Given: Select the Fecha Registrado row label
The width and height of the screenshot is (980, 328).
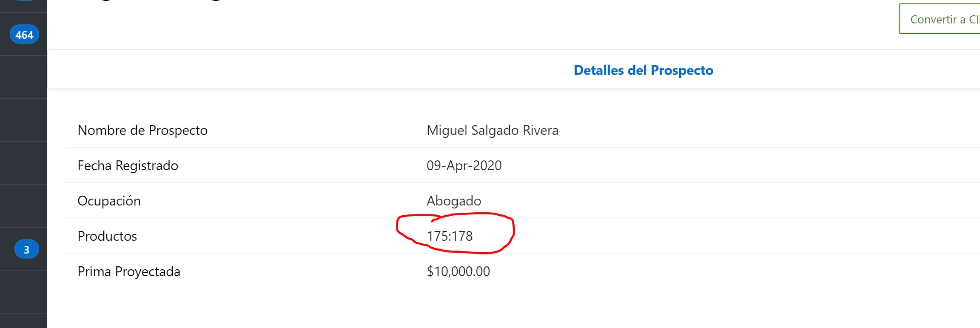Looking at the screenshot, I should (128, 165).
